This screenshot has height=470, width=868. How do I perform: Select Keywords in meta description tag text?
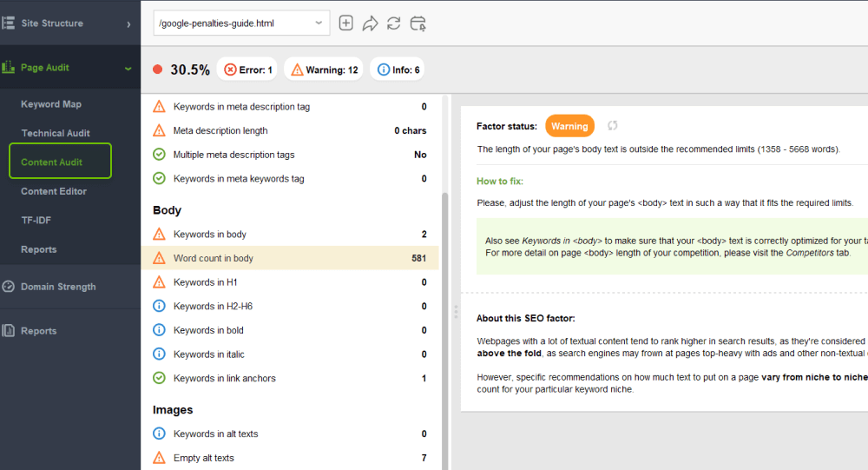coord(242,106)
